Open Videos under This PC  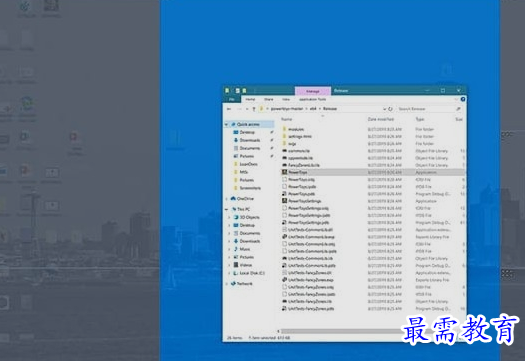point(243,265)
